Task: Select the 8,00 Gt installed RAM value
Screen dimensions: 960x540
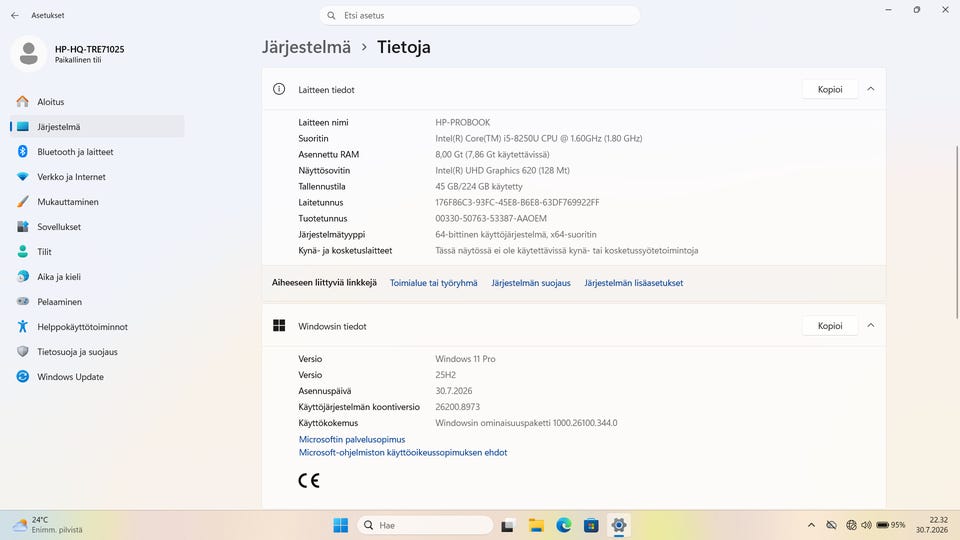Action: [492, 154]
